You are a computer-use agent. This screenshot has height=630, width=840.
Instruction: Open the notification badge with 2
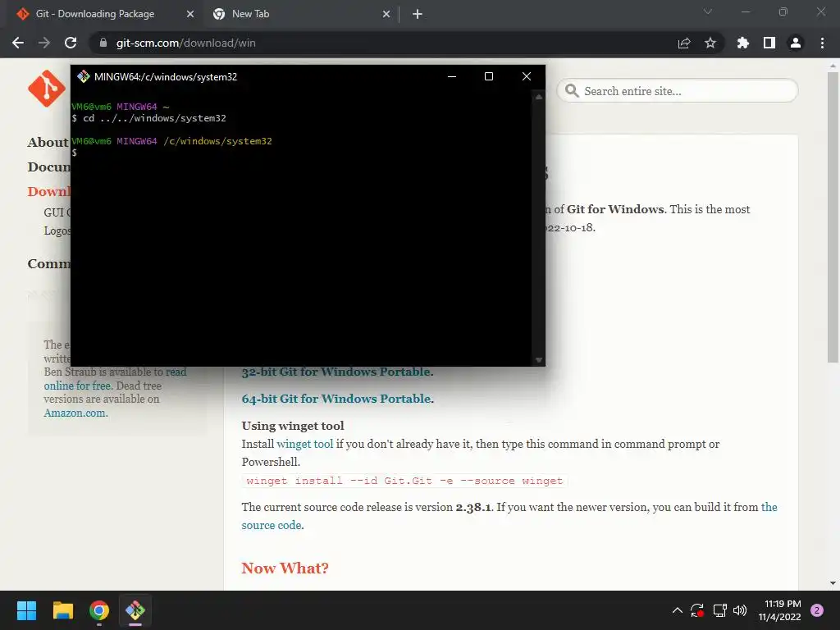point(817,610)
